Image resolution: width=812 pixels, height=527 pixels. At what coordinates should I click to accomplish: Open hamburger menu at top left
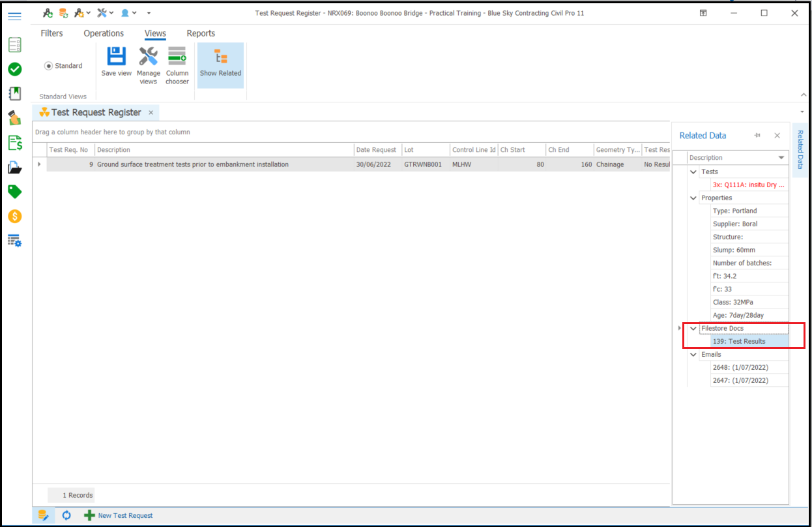coord(14,16)
